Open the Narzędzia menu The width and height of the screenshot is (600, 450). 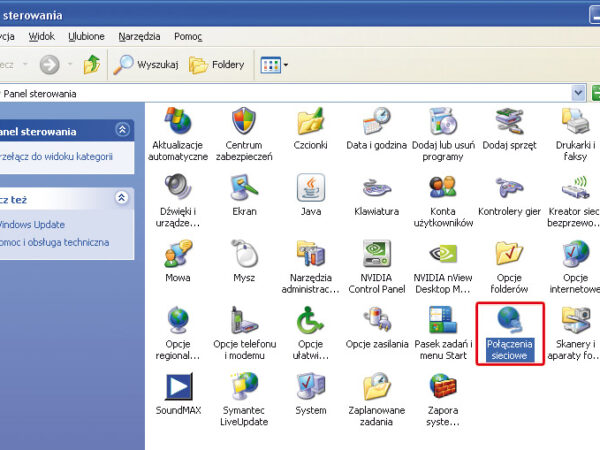139,36
